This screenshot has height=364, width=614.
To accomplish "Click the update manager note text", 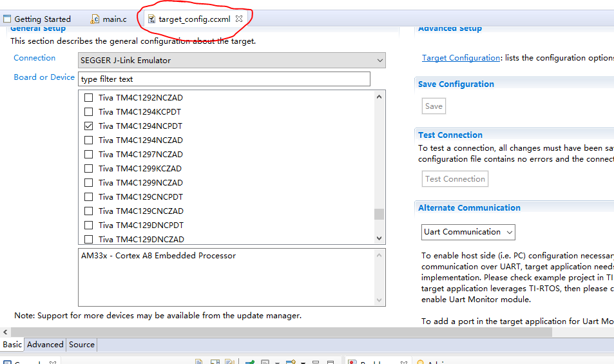I will [158, 316].
